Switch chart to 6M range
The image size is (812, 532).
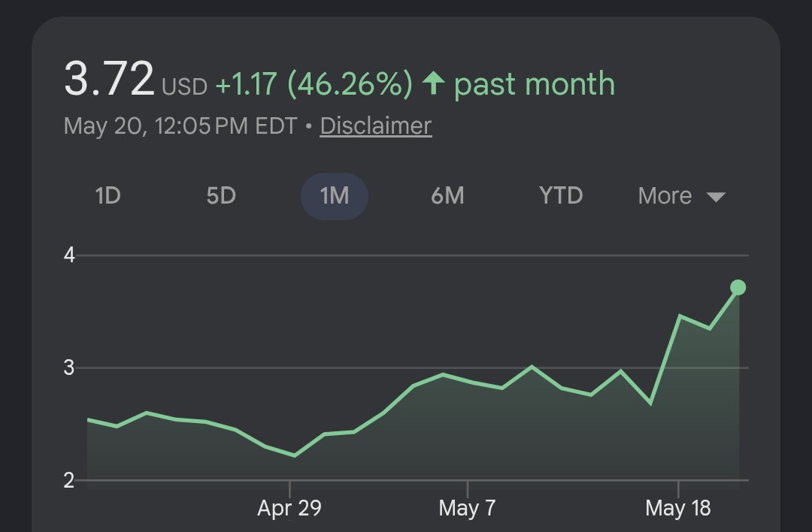(447, 196)
